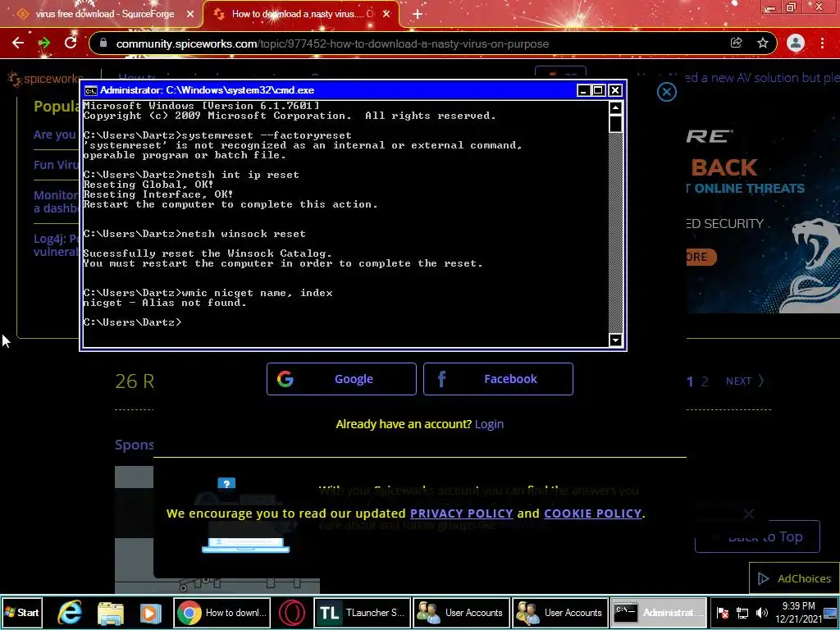Click the 'netsh int ip reset' command line
Viewport: 840px width, 630px height.
[191, 175]
